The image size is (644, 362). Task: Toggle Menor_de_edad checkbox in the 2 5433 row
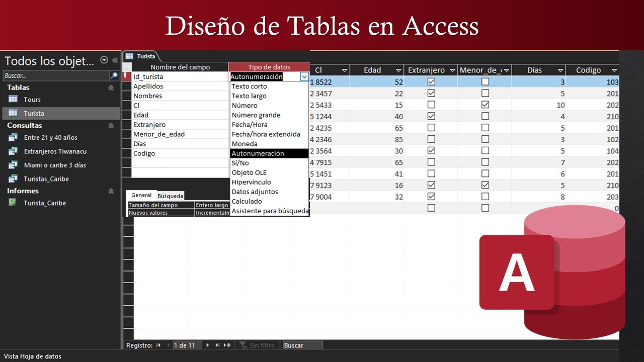[x=485, y=105]
